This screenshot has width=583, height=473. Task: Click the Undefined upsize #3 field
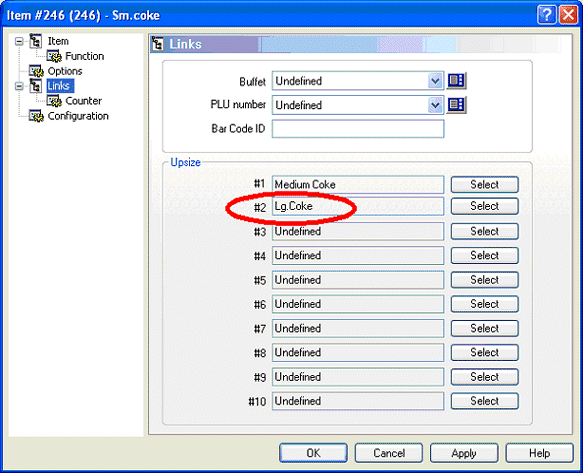point(358,231)
